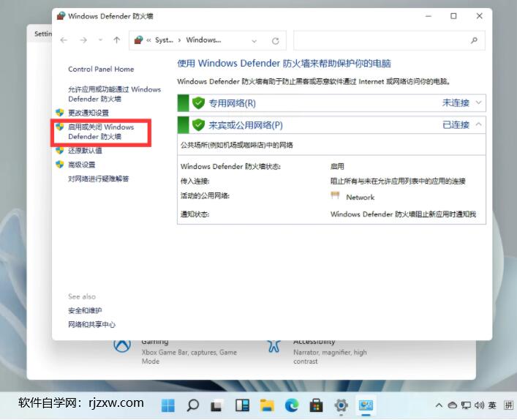This screenshot has height=420, width=517.
Task: Switch to Settings app in taskbar
Action: click(341, 405)
